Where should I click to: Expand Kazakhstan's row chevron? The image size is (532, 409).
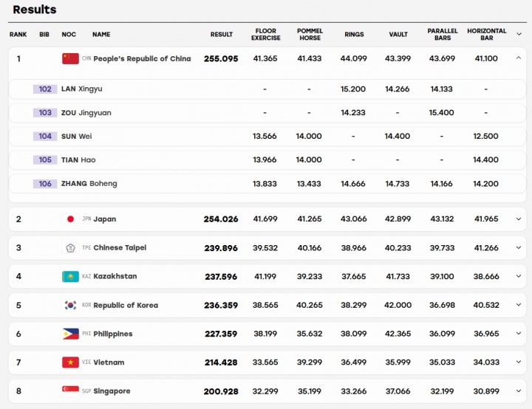(519, 276)
